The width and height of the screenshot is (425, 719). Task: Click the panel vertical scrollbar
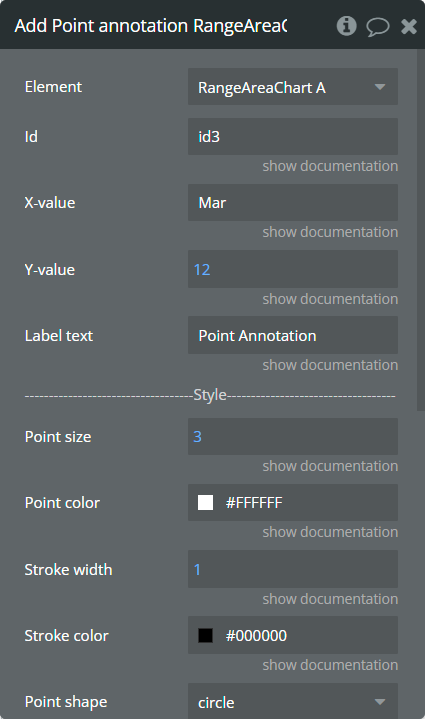click(x=421, y=230)
